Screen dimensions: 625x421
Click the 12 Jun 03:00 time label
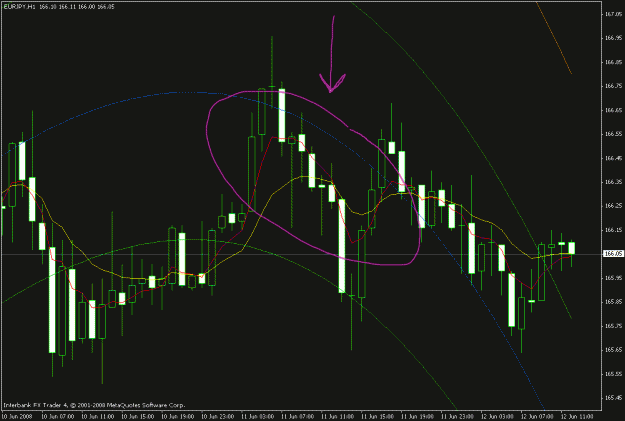(x=497, y=417)
